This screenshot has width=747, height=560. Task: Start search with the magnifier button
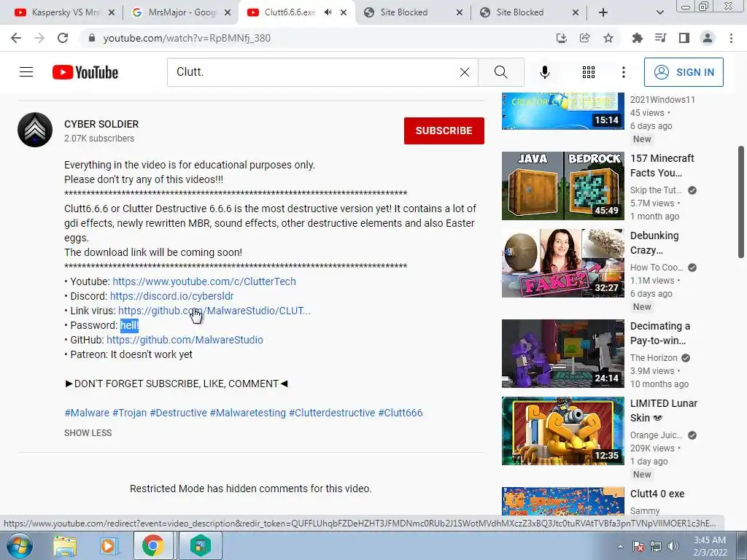(x=500, y=72)
